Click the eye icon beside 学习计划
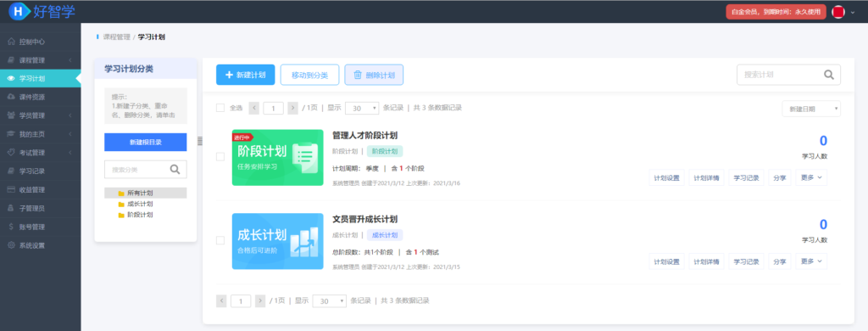868x331 pixels. (11, 78)
